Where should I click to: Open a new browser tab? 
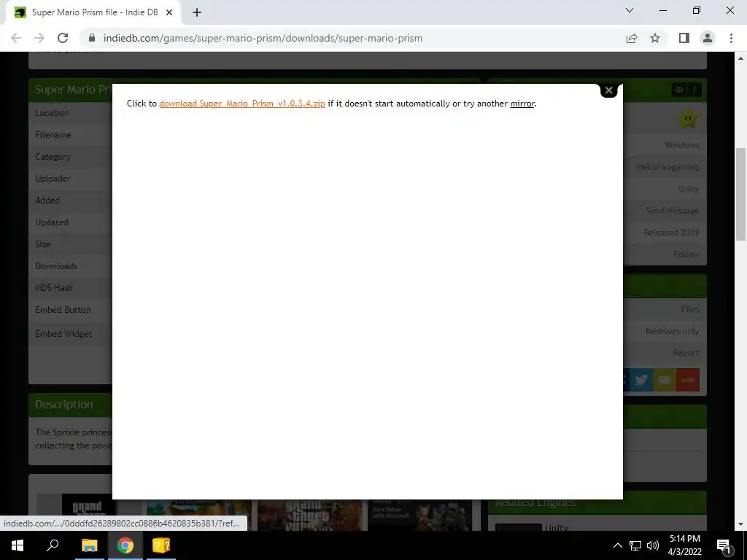point(197,12)
